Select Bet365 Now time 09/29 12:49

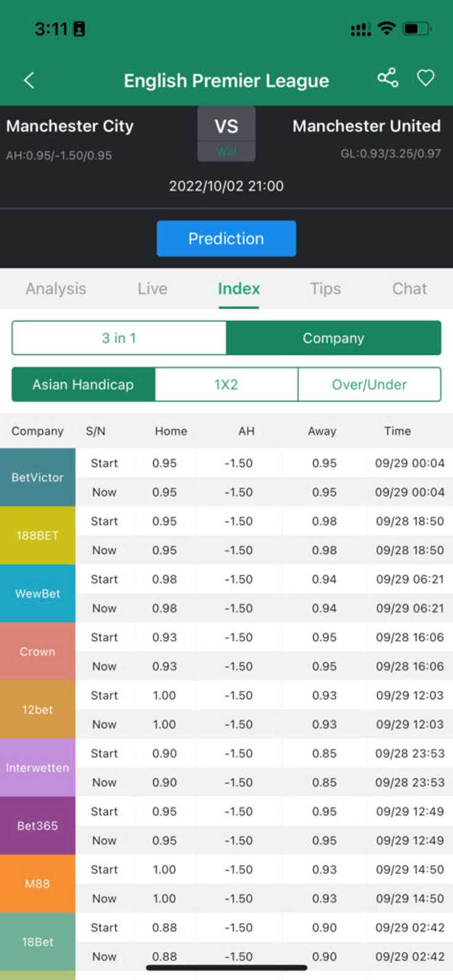click(x=409, y=840)
